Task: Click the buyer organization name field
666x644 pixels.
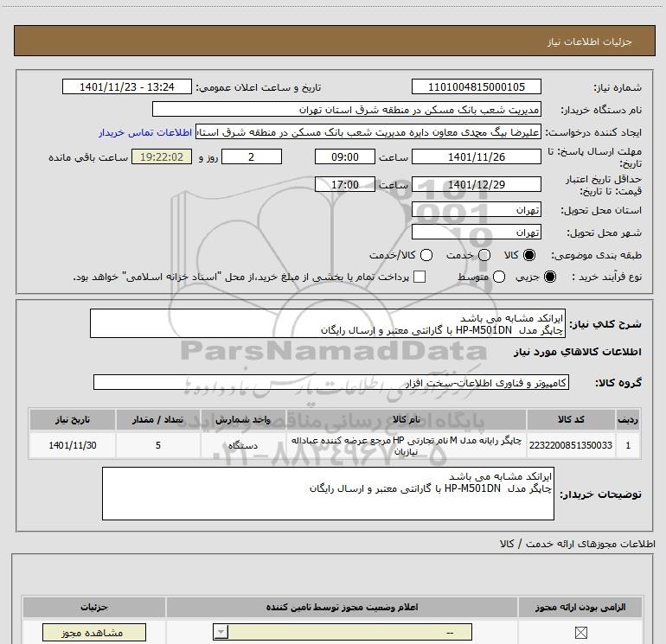Action: pos(347,109)
